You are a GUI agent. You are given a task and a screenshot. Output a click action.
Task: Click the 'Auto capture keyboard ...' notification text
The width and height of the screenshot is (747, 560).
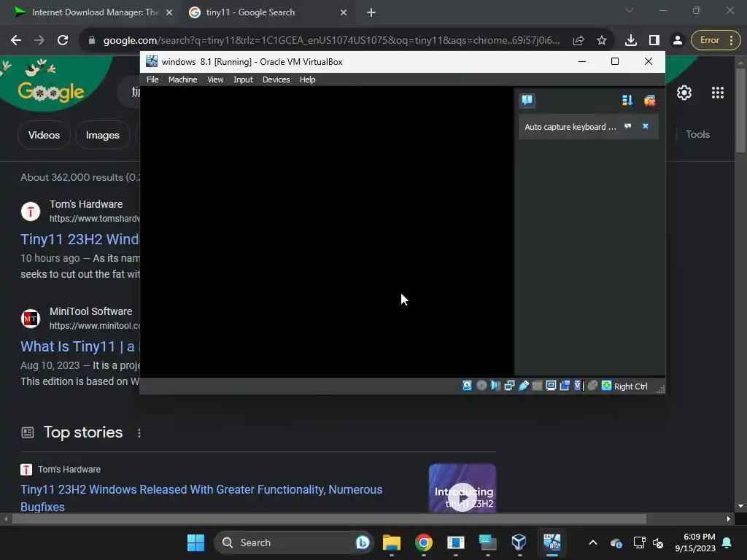(x=570, y=127)
